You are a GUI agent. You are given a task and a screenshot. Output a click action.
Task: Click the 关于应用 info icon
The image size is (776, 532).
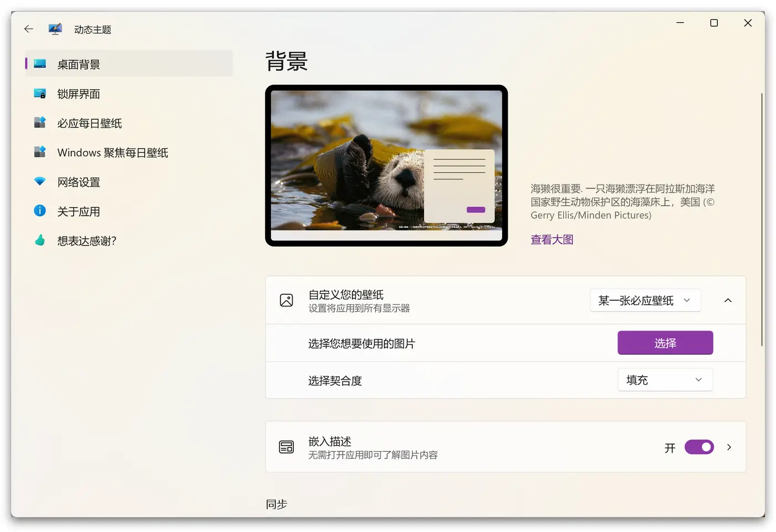coord(40,211)
